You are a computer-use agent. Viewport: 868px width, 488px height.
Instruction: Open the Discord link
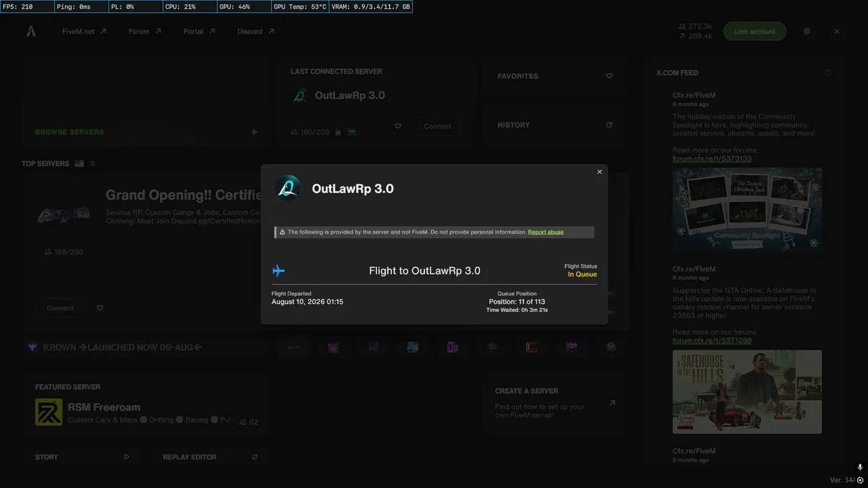256,31
